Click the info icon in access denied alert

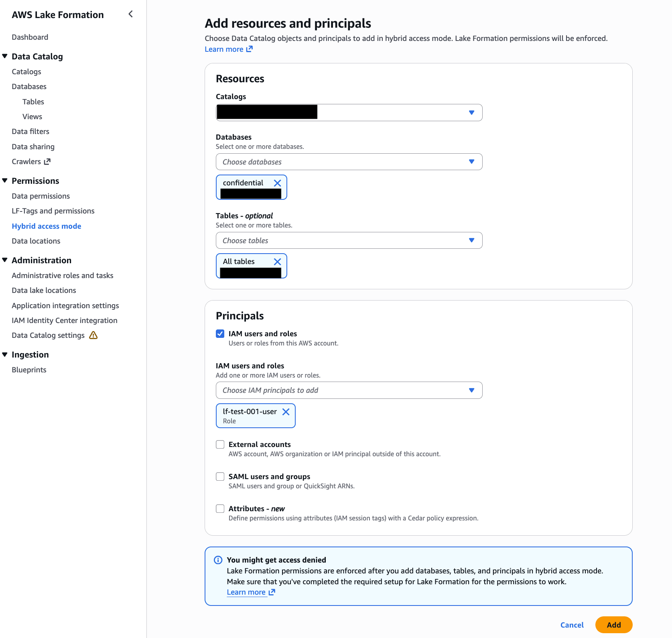coord(218,560)
